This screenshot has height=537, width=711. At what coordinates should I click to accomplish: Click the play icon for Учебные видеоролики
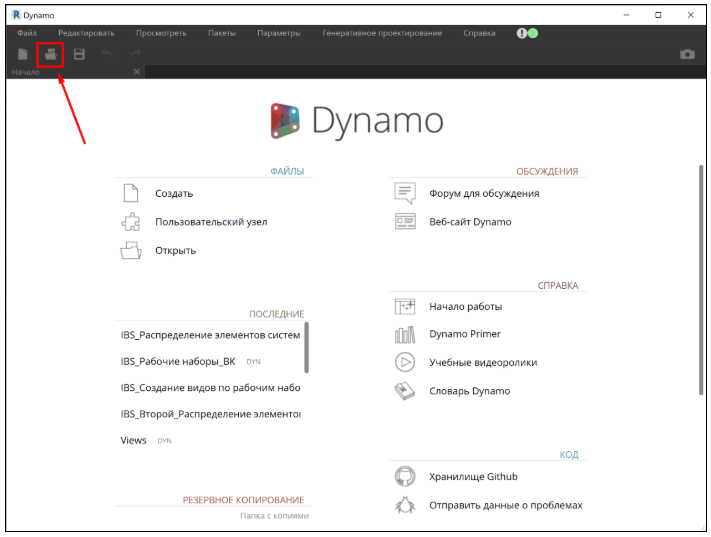pyautogui.click(x=405, y=362)
